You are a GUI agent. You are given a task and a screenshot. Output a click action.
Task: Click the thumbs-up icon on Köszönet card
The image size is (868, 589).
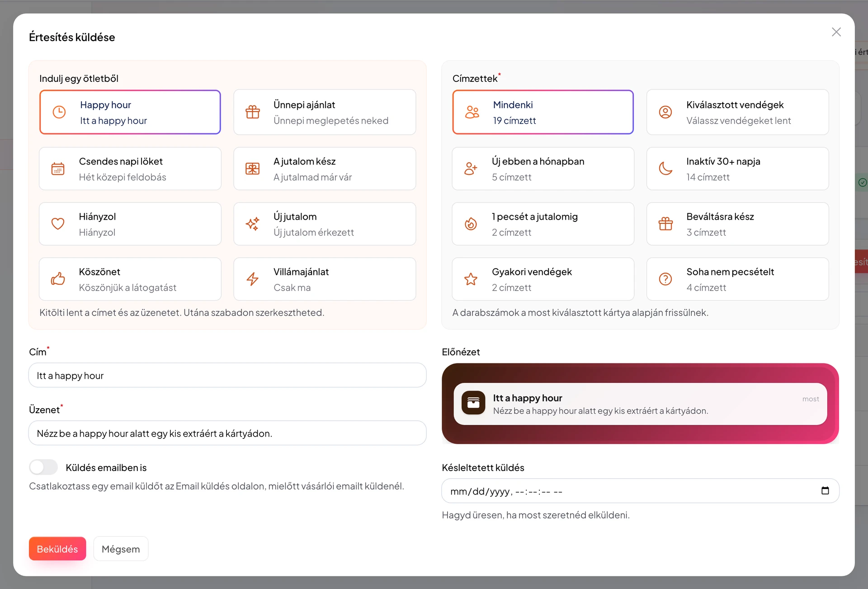point(58,279)
